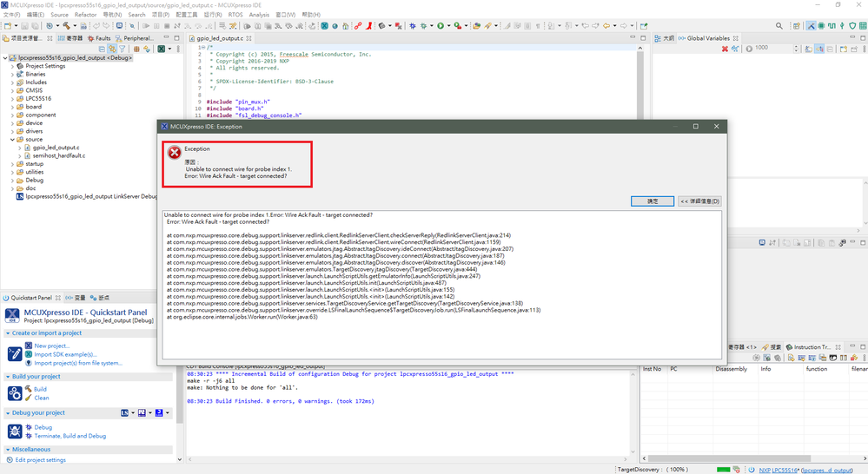The height and width of the screenshot is (474, 868).
Task: Click the New project... link
Action: click(x=52, y=346)
